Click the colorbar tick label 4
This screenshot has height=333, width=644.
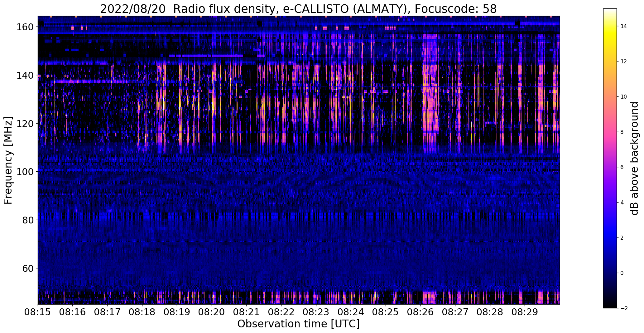(622, 203)
